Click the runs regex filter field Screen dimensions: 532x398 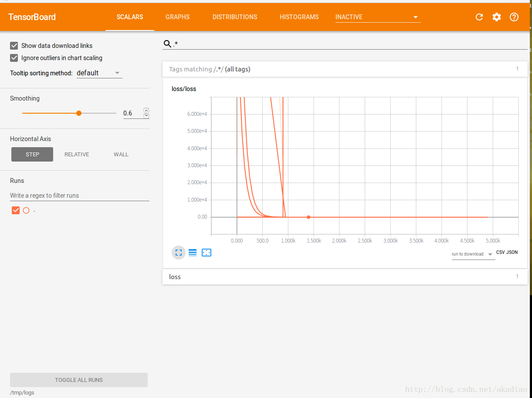pos(80,196)
